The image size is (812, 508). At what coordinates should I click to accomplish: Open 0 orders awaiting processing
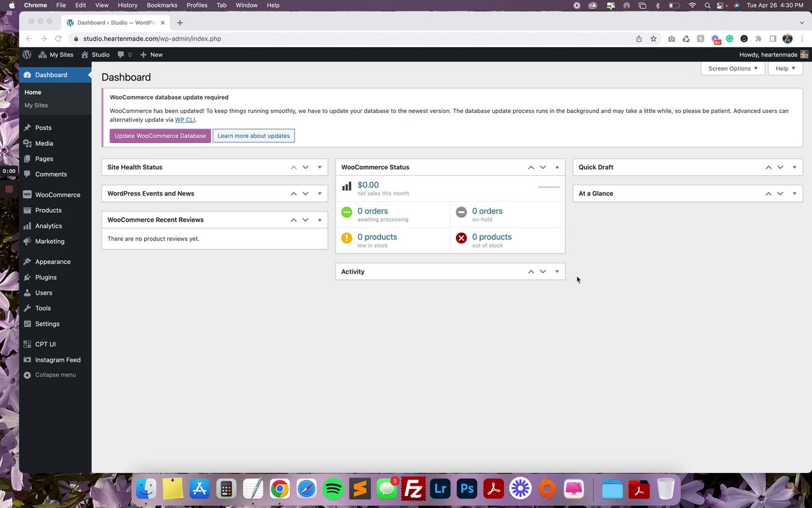[x=372, y=211]
